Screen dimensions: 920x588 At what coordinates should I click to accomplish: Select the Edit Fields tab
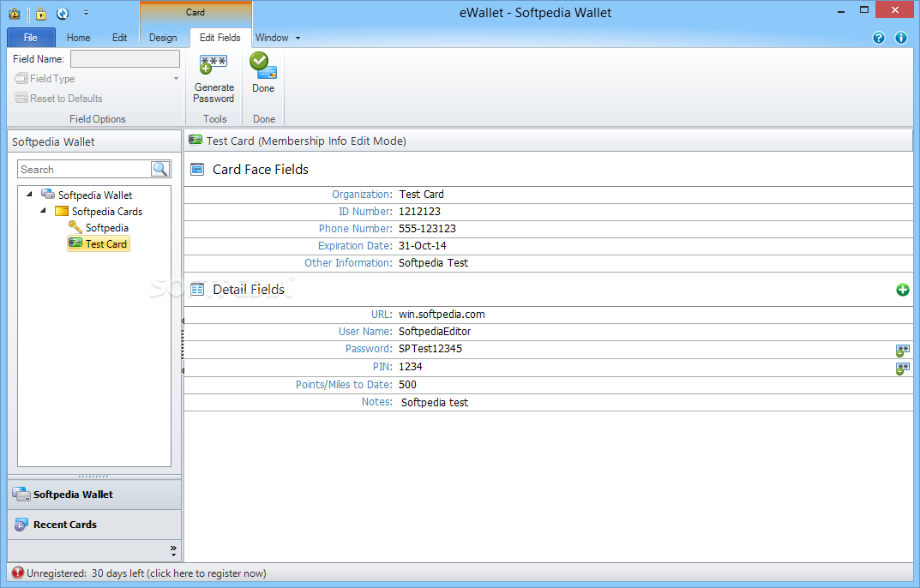point(220,38)
